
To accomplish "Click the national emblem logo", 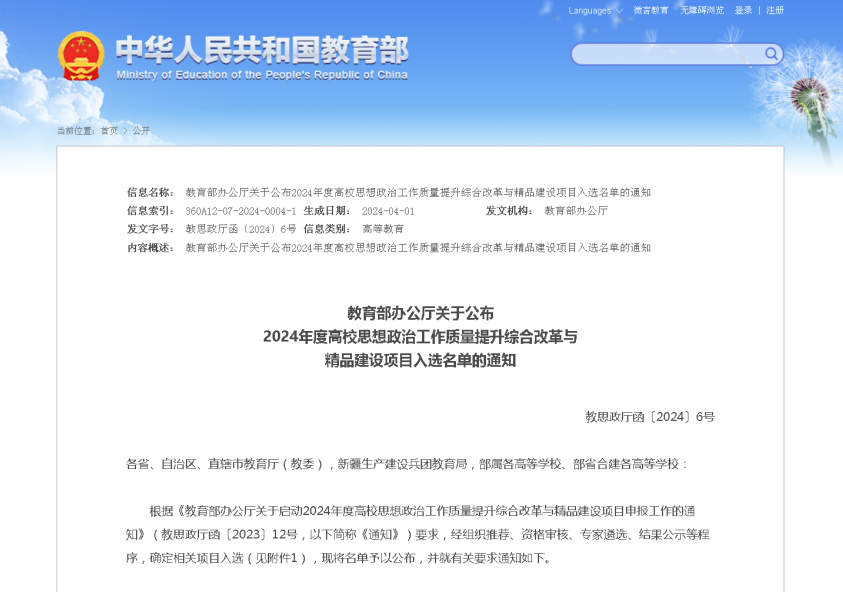I will coord(81,56).
